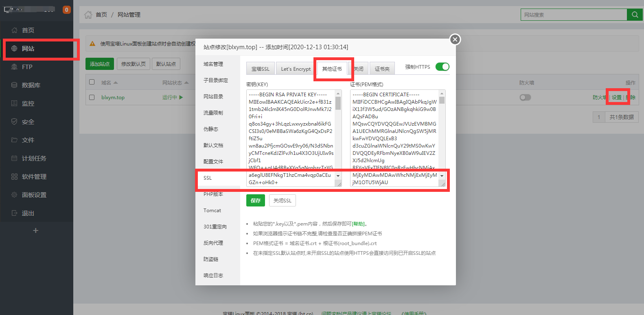Click the 安全 shield icon

(x=14, y=122)
